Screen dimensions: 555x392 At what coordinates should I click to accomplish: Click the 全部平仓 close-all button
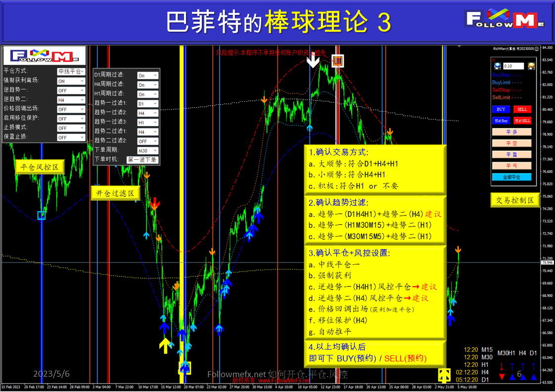(511, 177)
